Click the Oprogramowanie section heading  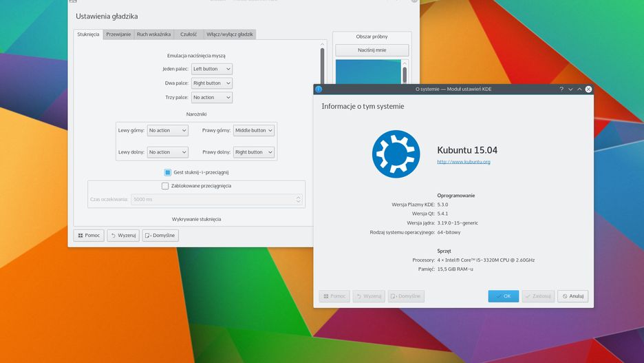pos(456,196)
